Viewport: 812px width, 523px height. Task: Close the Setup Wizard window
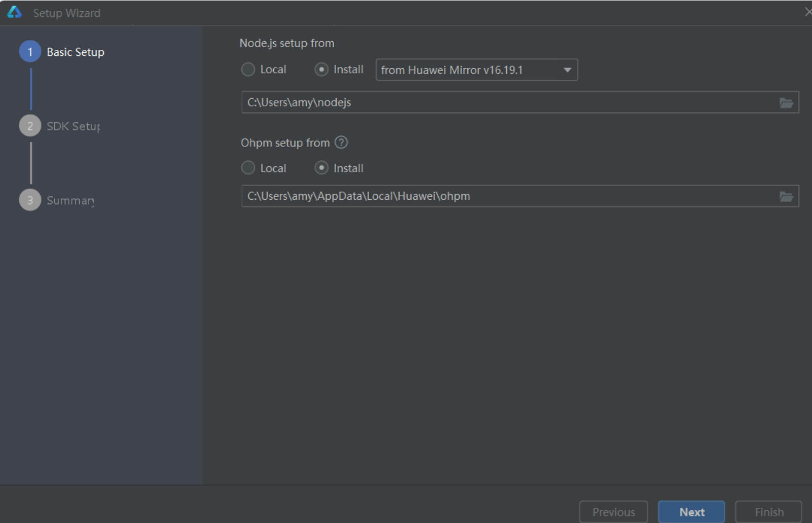(x=807, y=12)
